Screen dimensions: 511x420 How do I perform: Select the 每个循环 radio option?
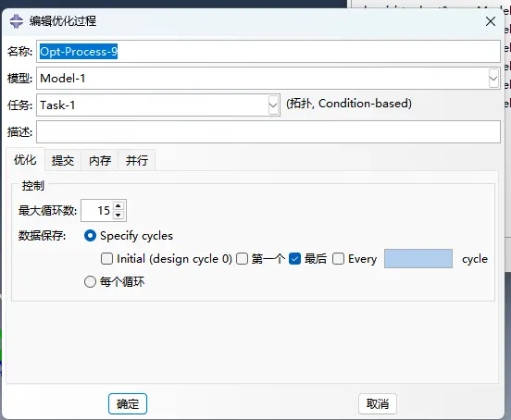tap(91, 281)
